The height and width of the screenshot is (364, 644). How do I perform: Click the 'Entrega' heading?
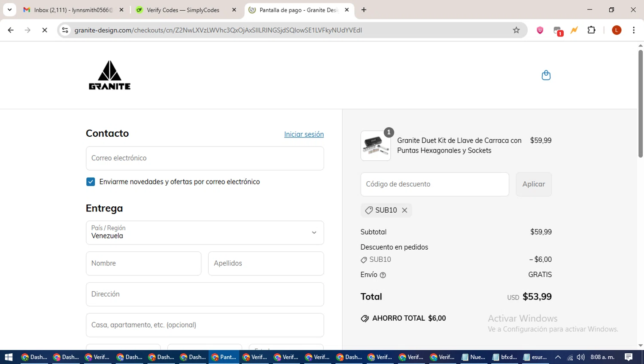pos(104,208)
